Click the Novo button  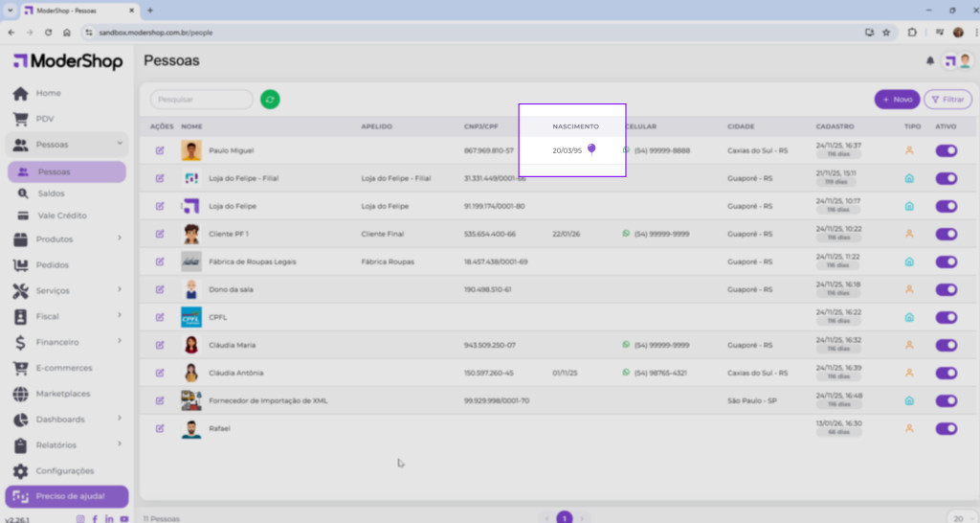[x=897, y=100]
